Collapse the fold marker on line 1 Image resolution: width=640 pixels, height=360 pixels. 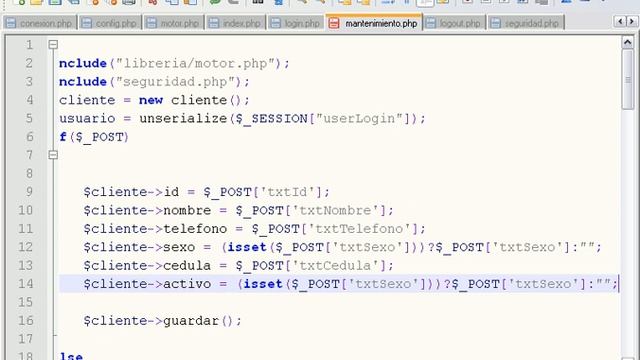pyautogui.click(x=53, y=44)
